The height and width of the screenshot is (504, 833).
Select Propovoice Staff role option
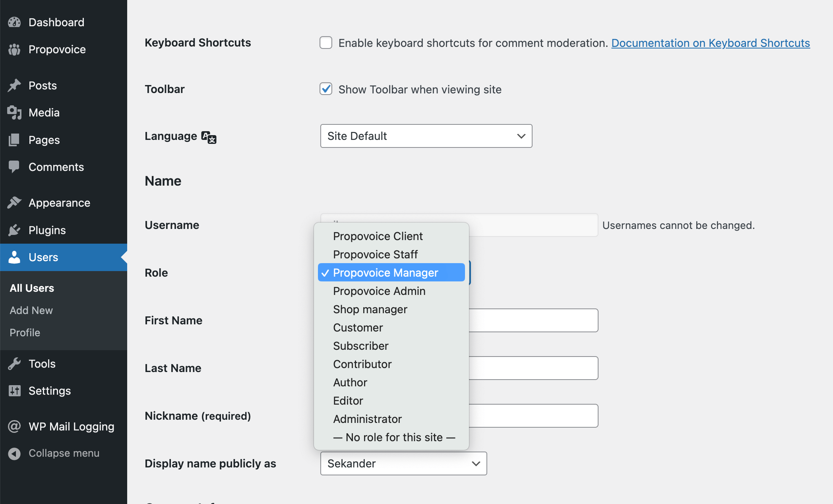tap(391, 254)
